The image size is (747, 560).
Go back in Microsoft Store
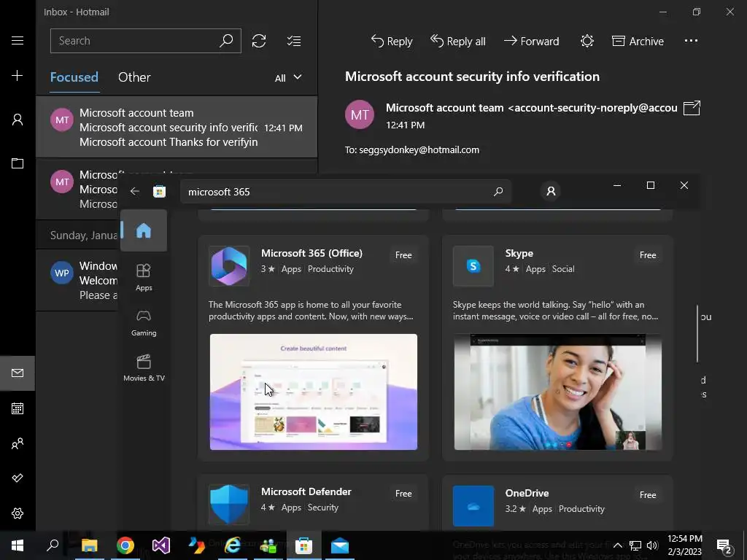pyautogui.click(x=135, y=192)
